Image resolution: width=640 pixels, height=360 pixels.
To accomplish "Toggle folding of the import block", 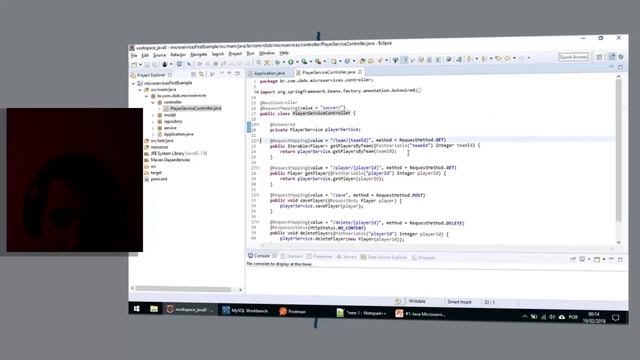I will pos(257,92).
